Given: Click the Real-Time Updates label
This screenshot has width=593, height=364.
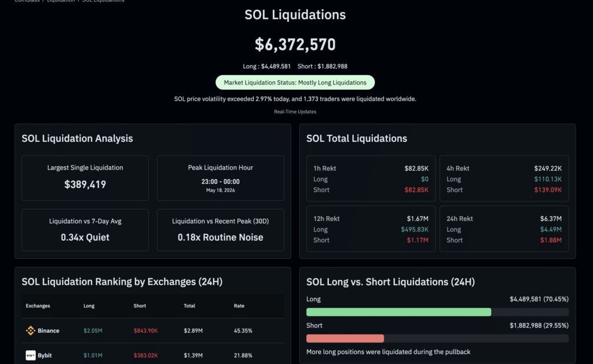Looking at the screenshot, I should click(295, 112).
